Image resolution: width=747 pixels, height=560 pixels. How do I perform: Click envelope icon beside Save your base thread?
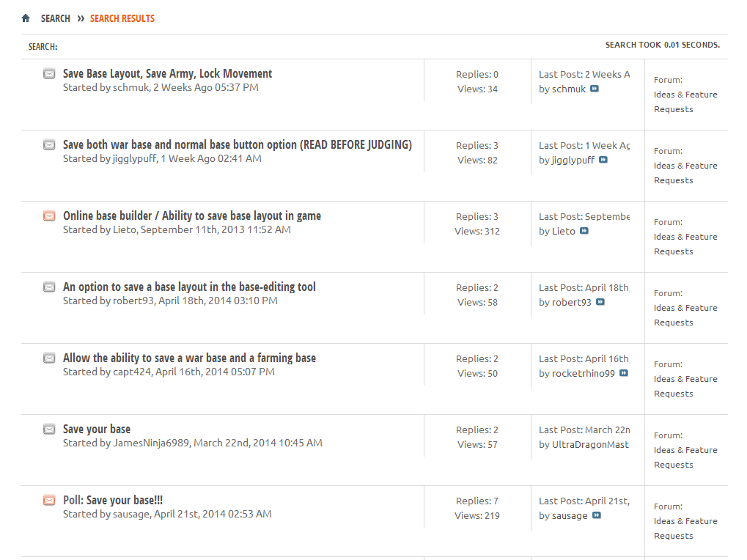coord(49,429)
